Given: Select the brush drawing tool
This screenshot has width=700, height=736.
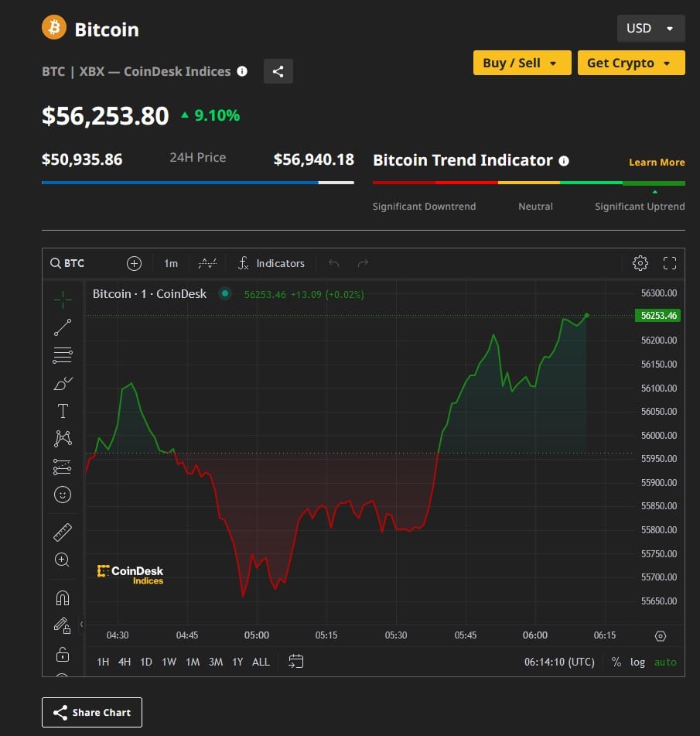Looking at the screenshot, I should tap(63, 384).
